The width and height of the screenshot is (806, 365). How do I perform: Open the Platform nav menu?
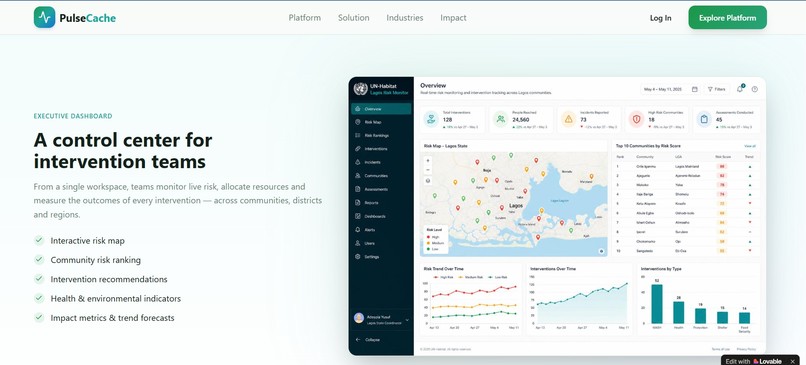pyautogui.click(x=304, y=17)
